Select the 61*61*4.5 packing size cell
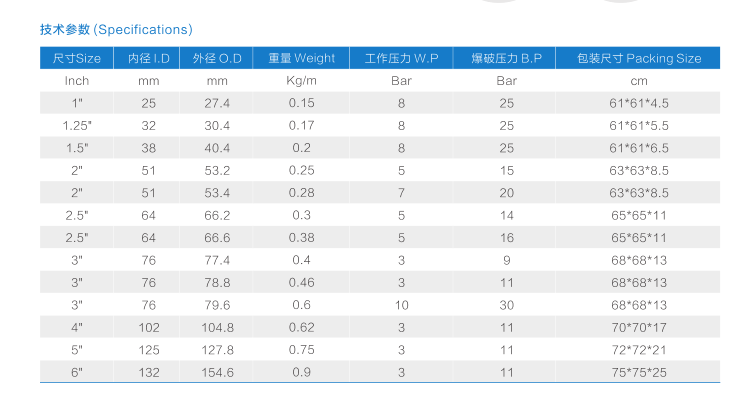This screenshot has width=746, height=394. click(638, 103)
